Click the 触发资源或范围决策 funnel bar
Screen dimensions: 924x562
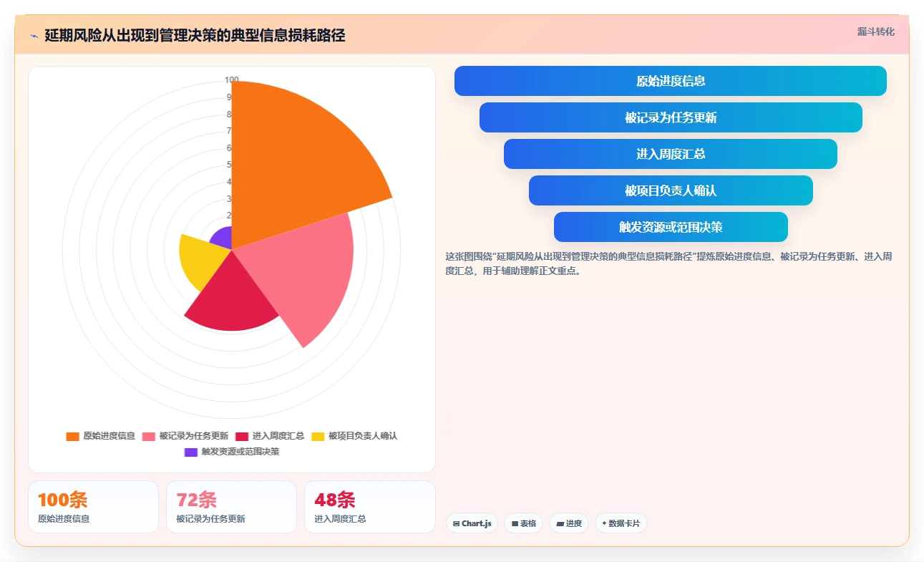click(671, 227)
